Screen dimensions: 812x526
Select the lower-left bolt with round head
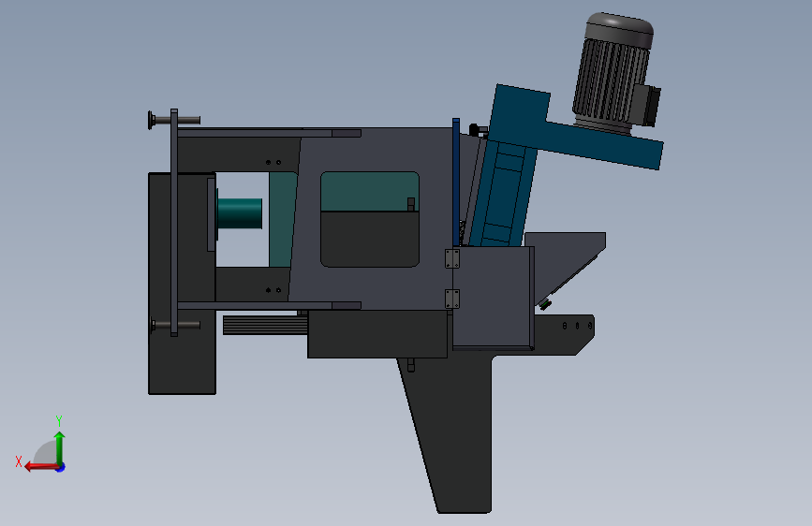click(x=175, y=326)
